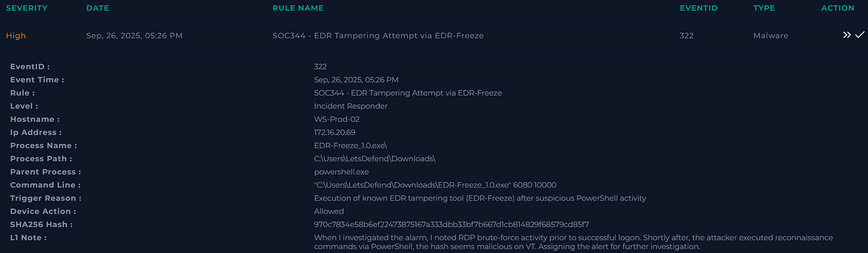Click the TYPE column header
The image size is (868, 253).
pyautogui.click(x=764, y=8)
